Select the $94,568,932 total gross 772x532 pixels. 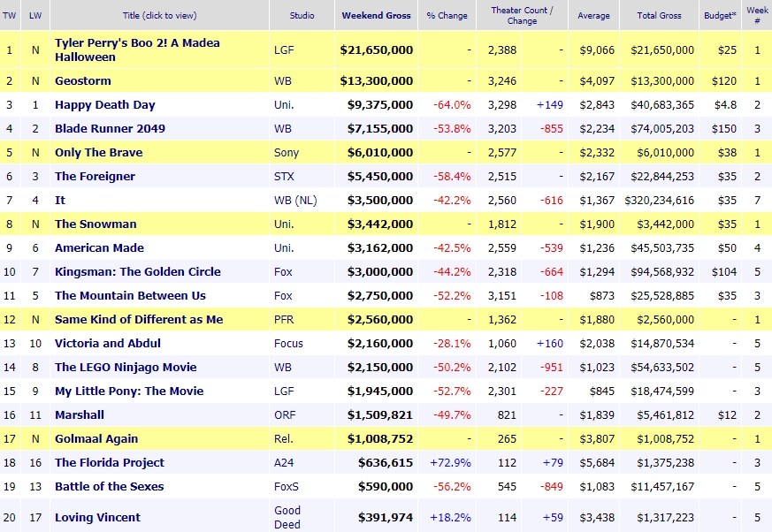(x=662, y=271)
